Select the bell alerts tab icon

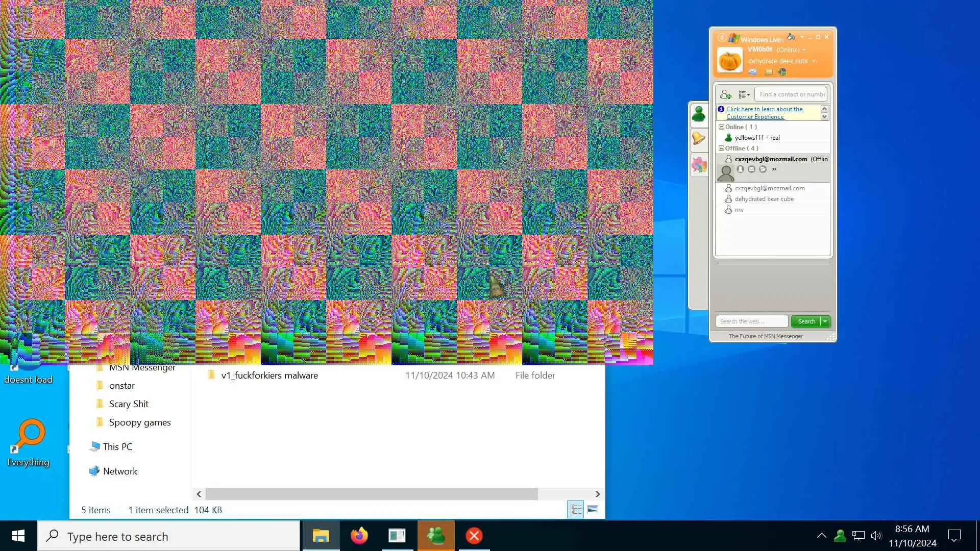pyautogui.click(x=699, y=138)
